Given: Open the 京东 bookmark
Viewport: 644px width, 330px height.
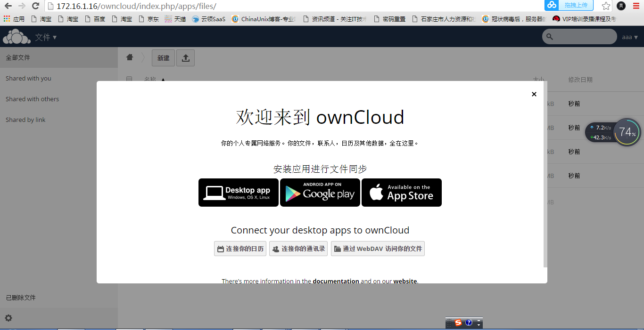Looking at the screenshot, I should (x=149, y=19).
